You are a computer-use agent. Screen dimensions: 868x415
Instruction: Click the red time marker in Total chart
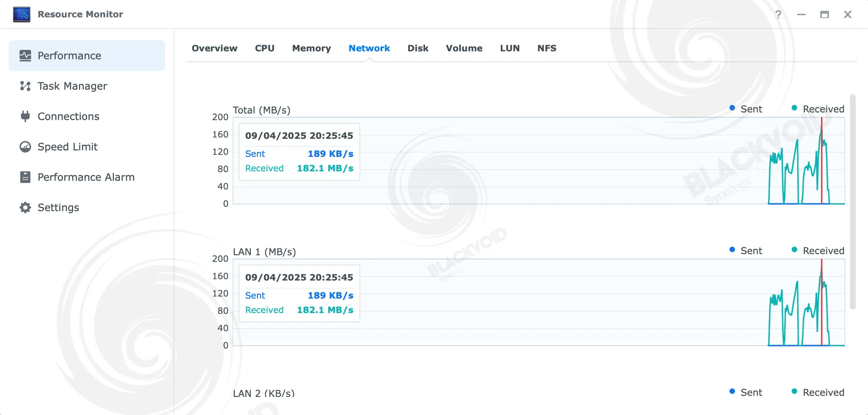pos(822,160)
